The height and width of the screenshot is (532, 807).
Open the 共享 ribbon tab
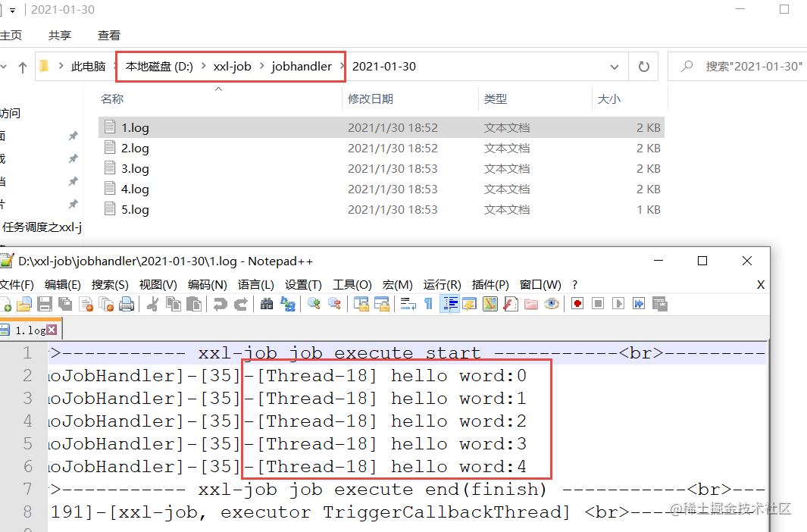[x=60, y=36]
